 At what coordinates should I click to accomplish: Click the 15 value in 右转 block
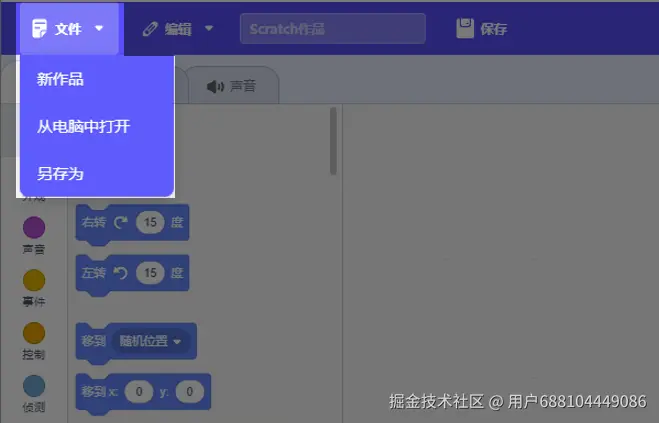click(x=150, y=222)
